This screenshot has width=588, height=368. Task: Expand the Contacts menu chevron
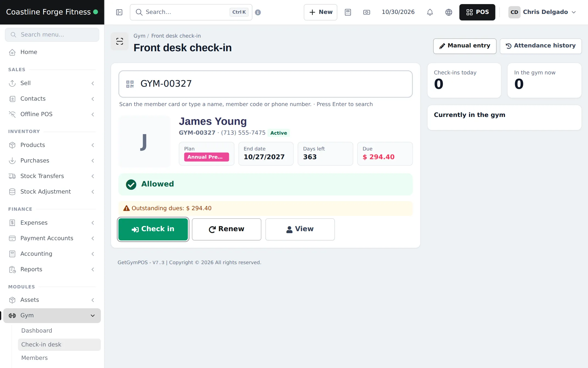93,99
